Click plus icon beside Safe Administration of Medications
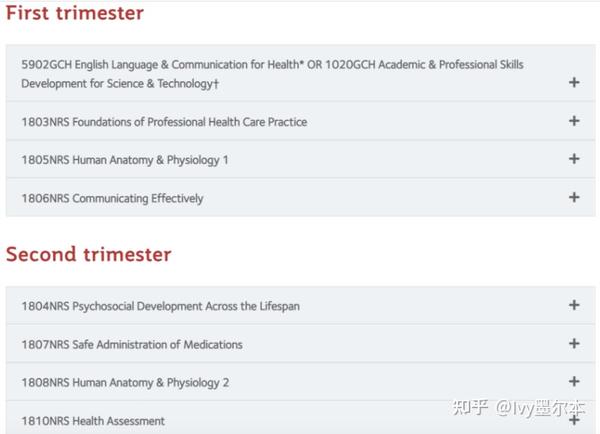Screen dimensions: 600x434 click(x=574, y=343)
